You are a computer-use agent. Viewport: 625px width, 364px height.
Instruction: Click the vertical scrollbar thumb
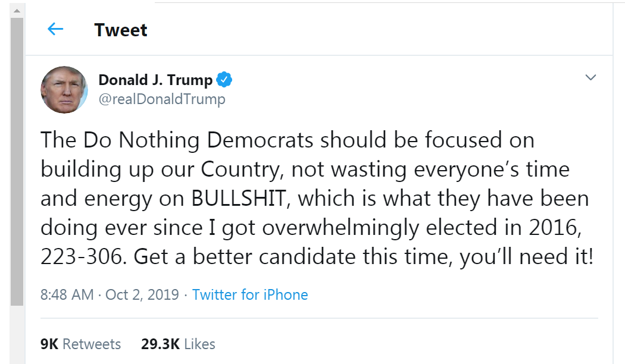[x=17, y=161]
